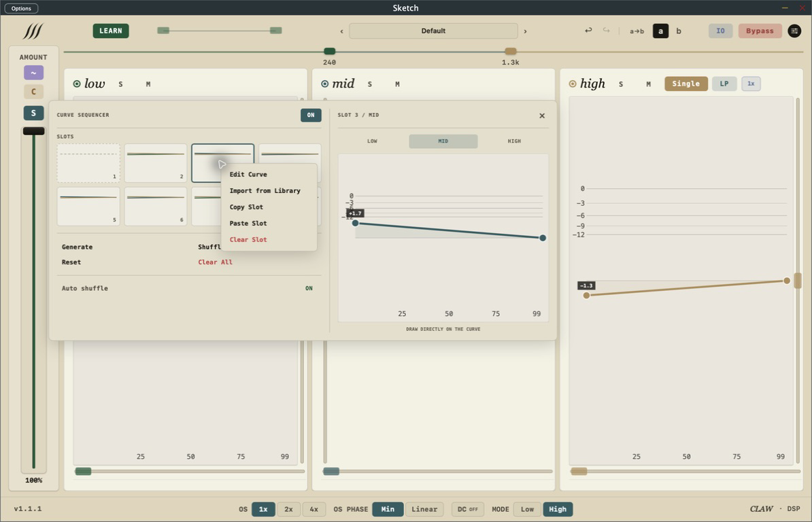The height and width of the screenshot is (522, 812).
Task: Disable the low band power toggle
Action: (x=77, y=84)
